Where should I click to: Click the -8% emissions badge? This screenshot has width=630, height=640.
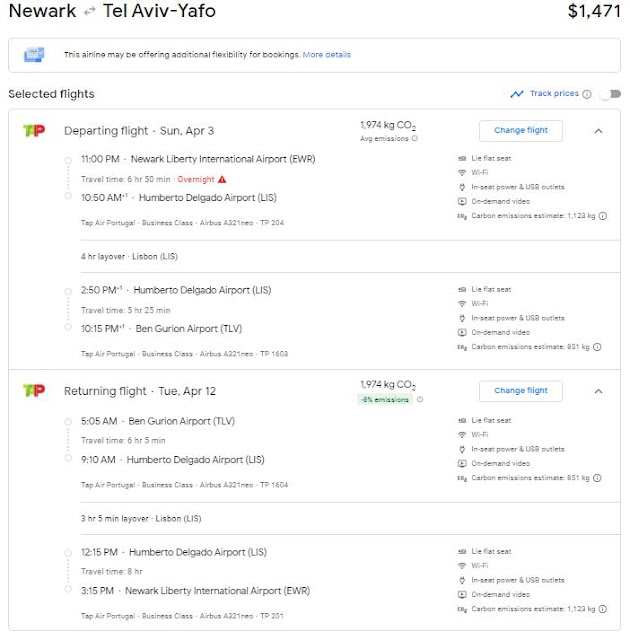(386, 400)
